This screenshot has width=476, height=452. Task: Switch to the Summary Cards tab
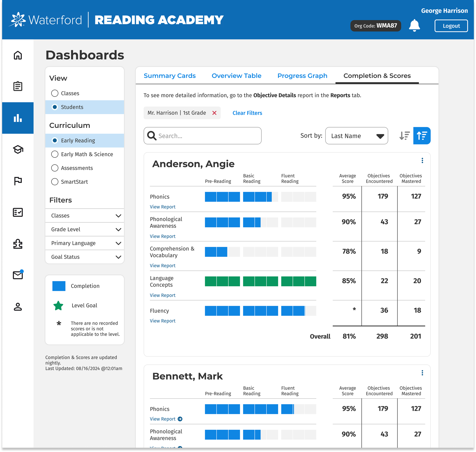(170, 76)
